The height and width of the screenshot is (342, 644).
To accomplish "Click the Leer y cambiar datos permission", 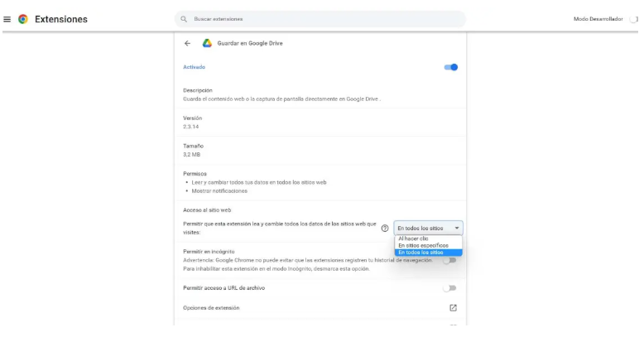I will tap(259, 182).
